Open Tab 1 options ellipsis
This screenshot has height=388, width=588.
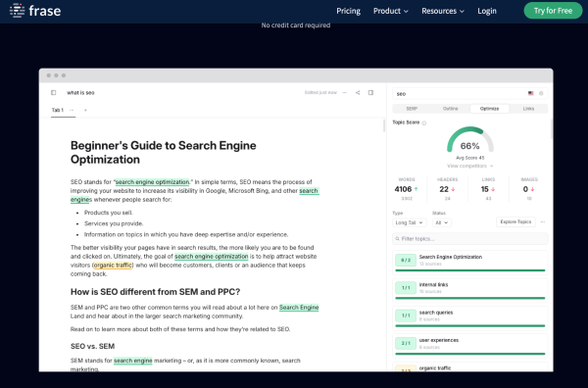tap(72, 110)
